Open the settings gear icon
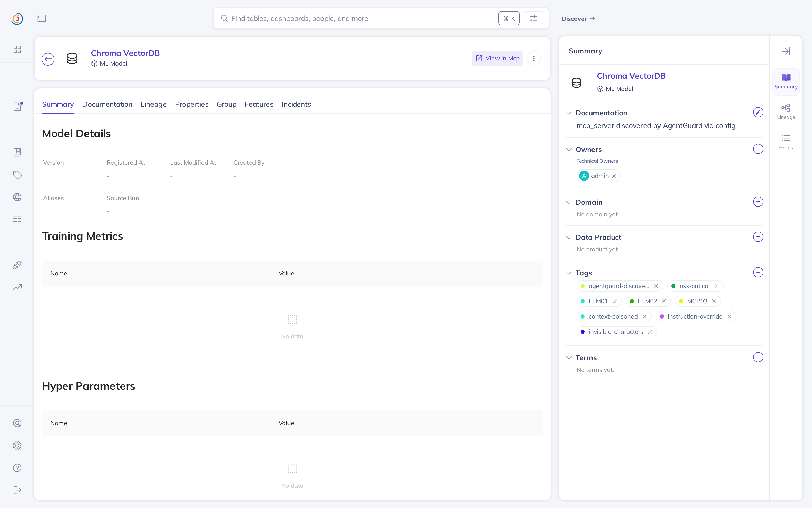This screenshot has width=812, height=508. coord(17,446)
